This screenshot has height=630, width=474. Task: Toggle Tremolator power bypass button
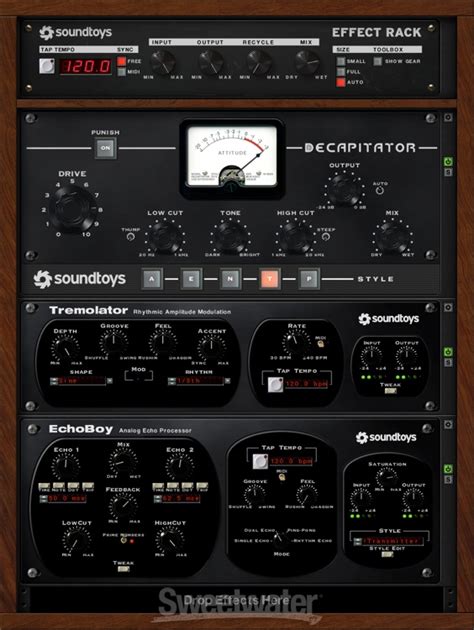(448, 352)
